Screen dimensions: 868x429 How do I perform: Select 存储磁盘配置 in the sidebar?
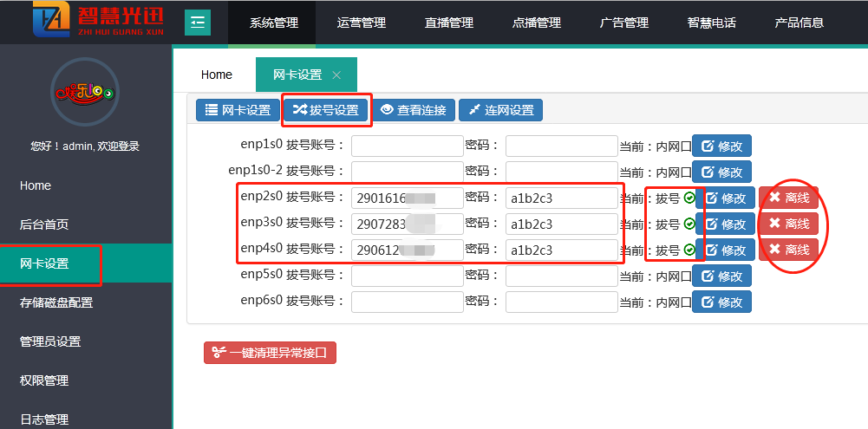[56, 302]
